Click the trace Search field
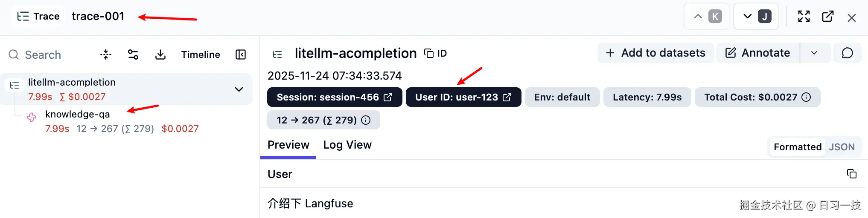This screenshot has width=868, height=218. pos(43,55)
